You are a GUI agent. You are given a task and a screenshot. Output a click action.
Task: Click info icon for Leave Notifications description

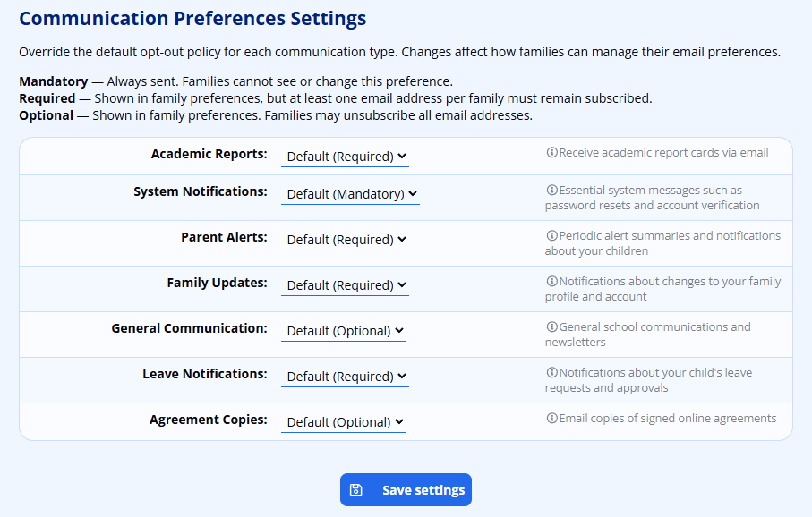[551, 373]
